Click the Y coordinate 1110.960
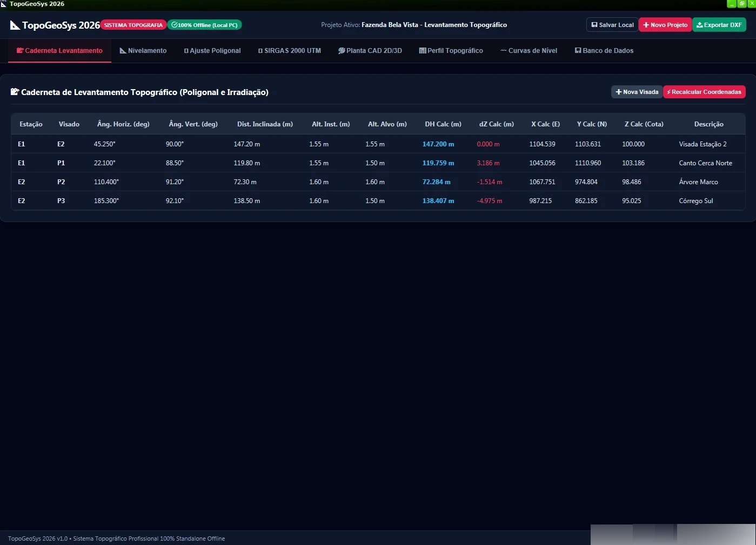 click(588, 163)
